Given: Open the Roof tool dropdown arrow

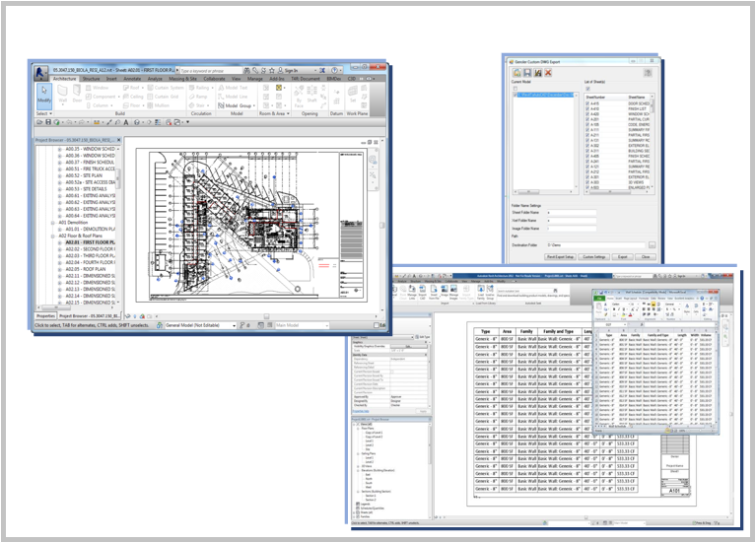Looking at the screenshot, I should click(142, 88).
